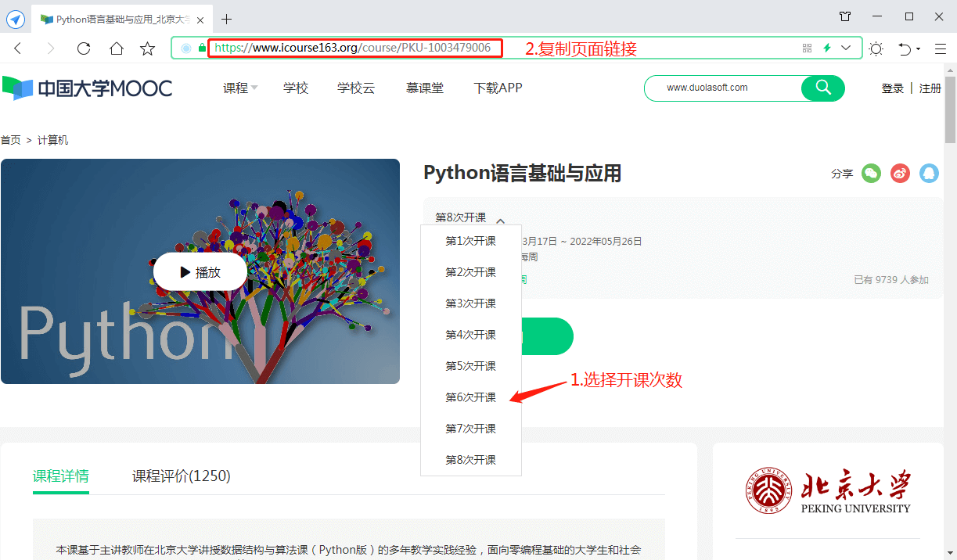Click the search input field
Screen dimensions: 957x560
pyautogui.click(x=724, y=88)
